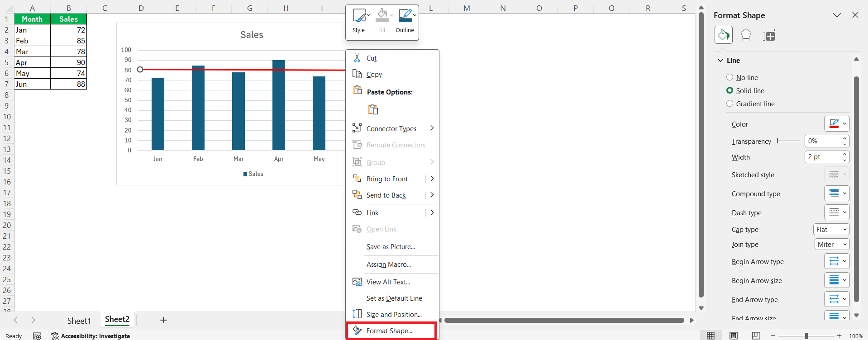Click the Copy icon in context menu
Screen dimensions: 868x340
(x=357, y=74)
